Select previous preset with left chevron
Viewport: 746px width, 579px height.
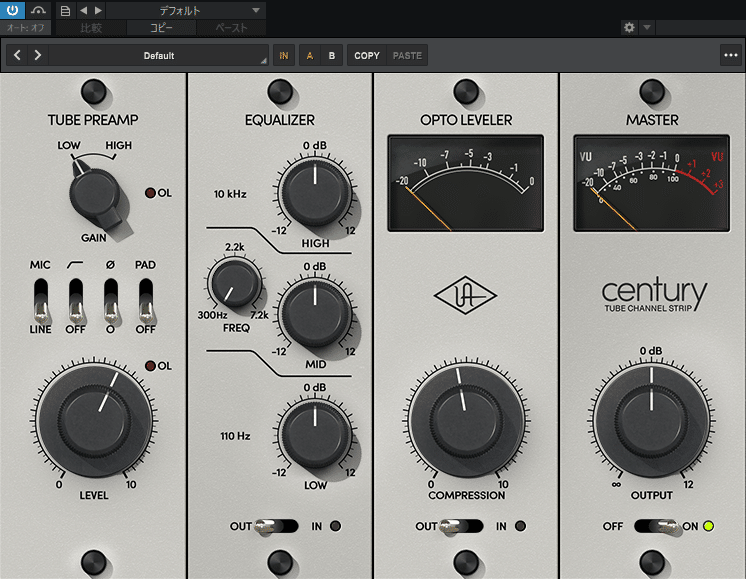[x=17, y=55]
